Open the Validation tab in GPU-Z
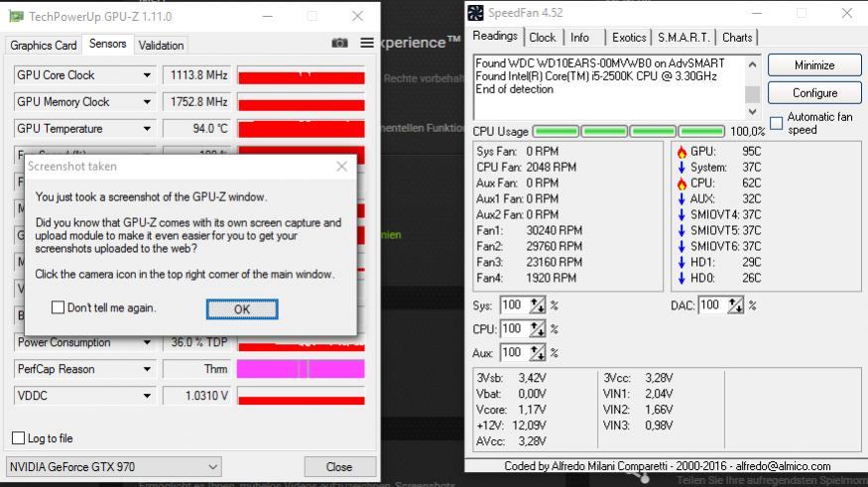This screenshot has height=487, width=868. coord(161,46)
